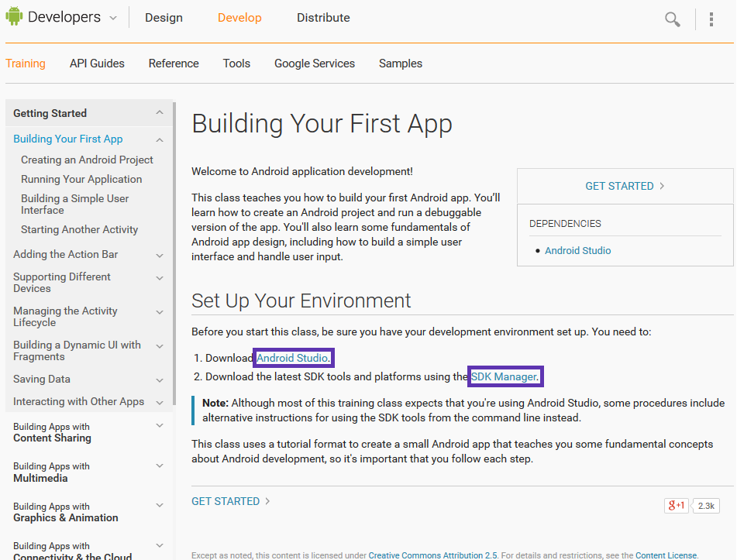
Task: Click the g+1 share icon
Action: pyautogui.click(x=675, y=505)
